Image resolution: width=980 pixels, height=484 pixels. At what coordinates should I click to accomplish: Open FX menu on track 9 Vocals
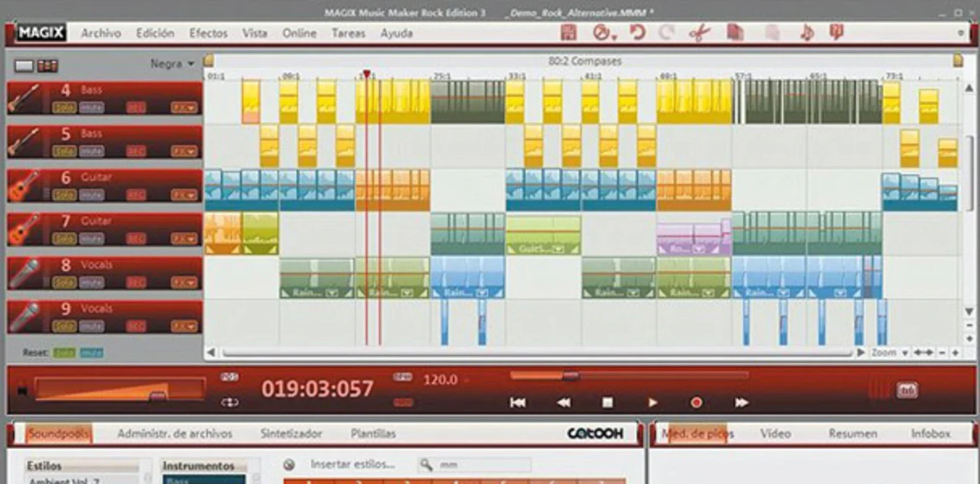coord(184,326)
